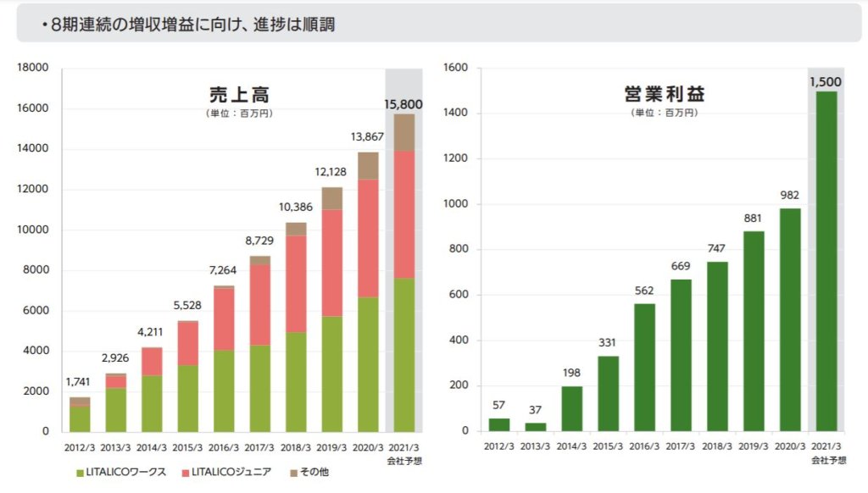The width and height of the screenshot is (868, 493).
Task: Click the 2015/3 x-axis label in sales chart
Action: click(187, 447)
